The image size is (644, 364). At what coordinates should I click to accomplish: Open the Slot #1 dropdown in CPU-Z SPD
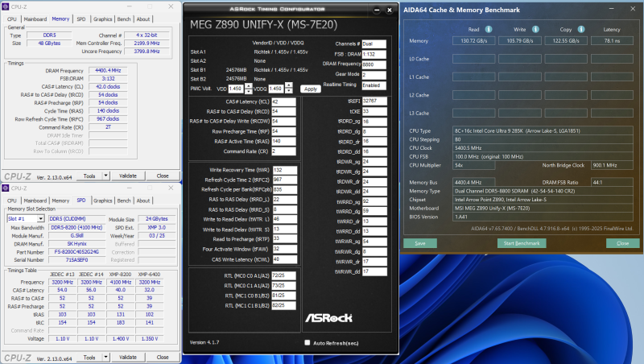(40, 218)
